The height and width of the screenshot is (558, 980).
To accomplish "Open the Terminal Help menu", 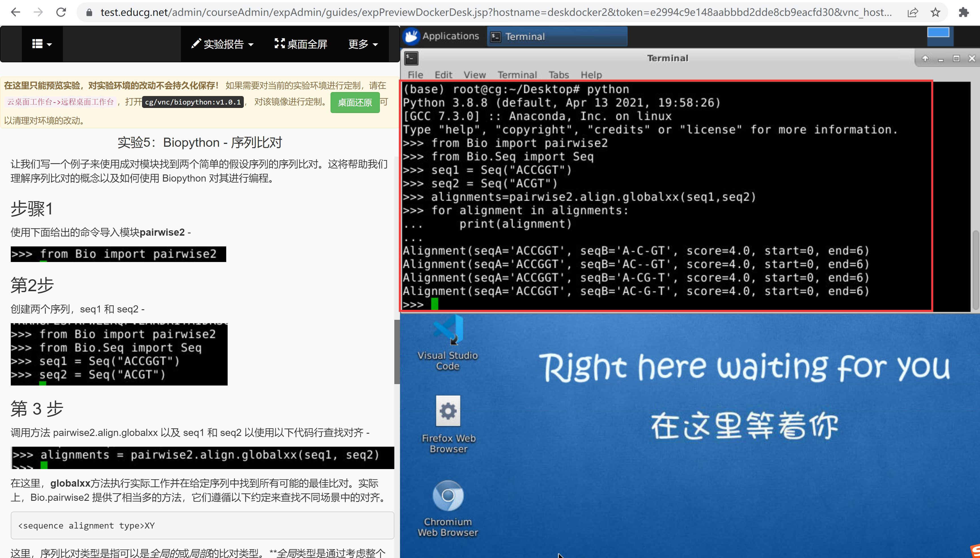I will [x=591, y=75].
